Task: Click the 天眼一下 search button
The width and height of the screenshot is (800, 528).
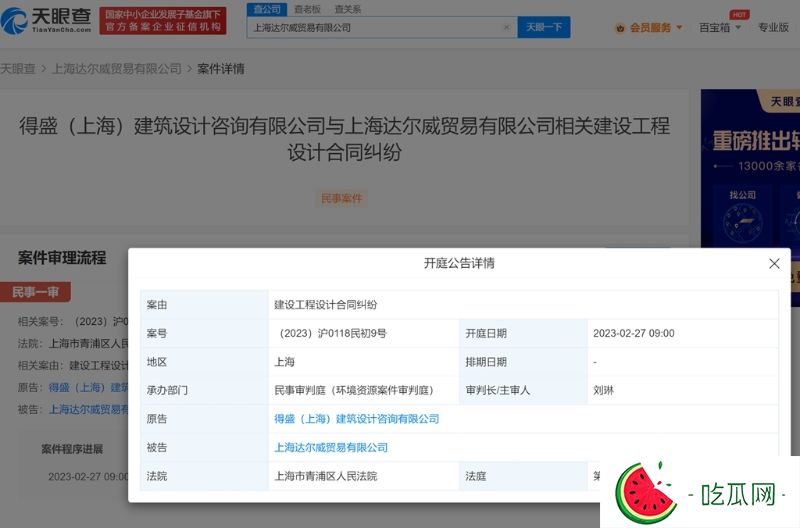Action: 544,28
